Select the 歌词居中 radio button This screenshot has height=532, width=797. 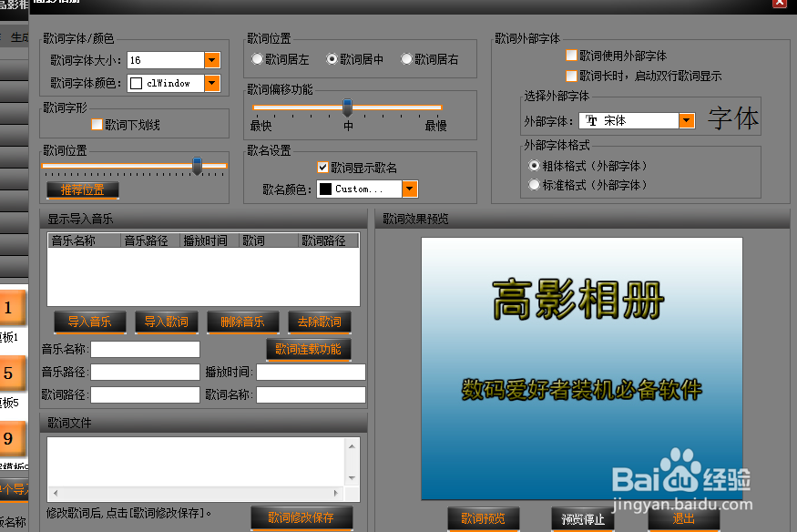[332, 59]
